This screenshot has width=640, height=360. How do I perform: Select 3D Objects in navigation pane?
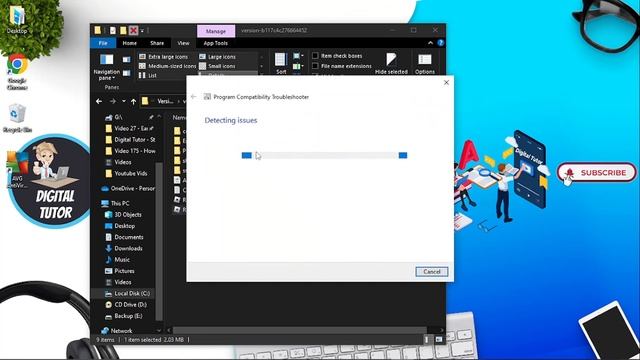coord(123,214)
